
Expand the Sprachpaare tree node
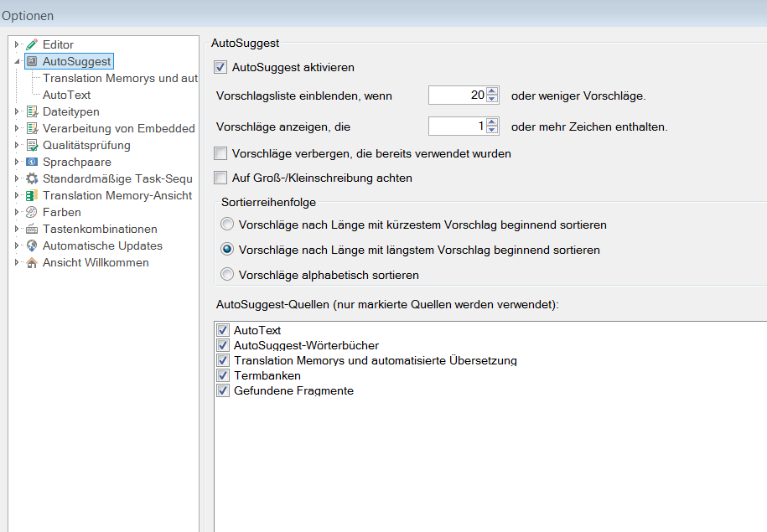click(17, 162)
